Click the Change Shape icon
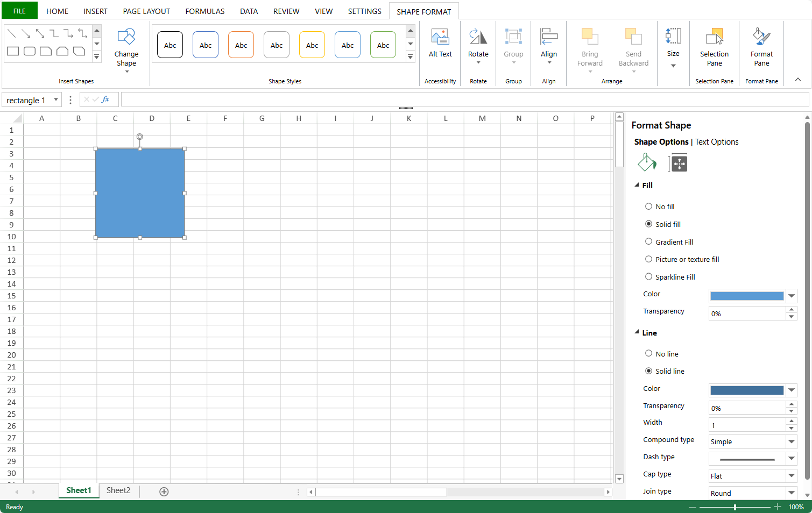 pyautogui.click(x=126, y=37)
